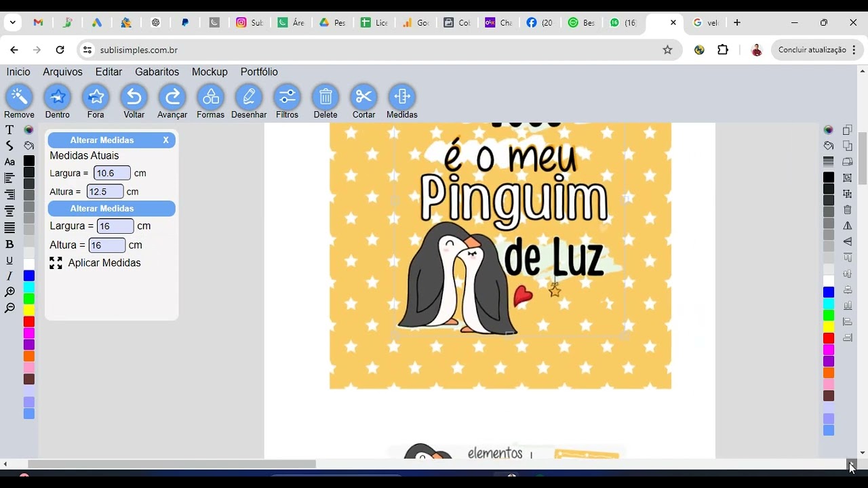Open Chrome menu three dots
Image resolution: width=868 pixels, height=488 pixels.
click(854, 50)
